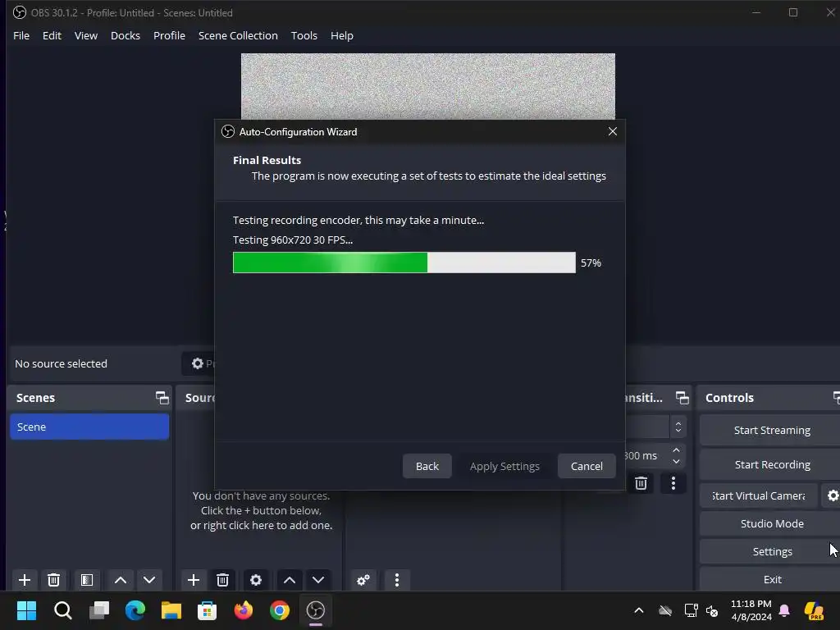Screen dimensions: 840x630
Task: Open advanced audio properties gears icon
Action: [363, 580]
